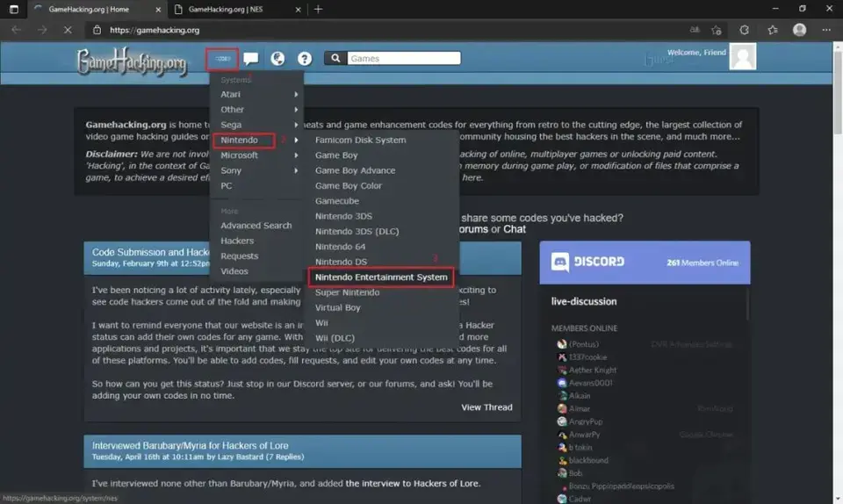Expand the Other submenu
843x504 pixels.
point(257,110)
